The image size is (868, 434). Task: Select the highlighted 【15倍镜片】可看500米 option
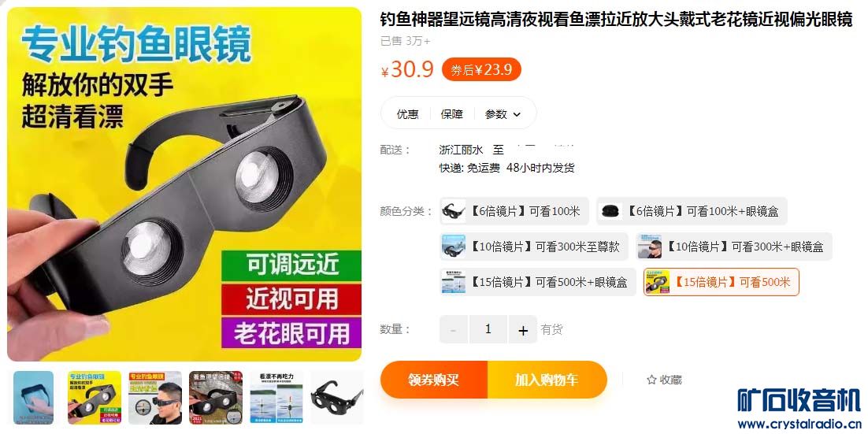(721, 282)
